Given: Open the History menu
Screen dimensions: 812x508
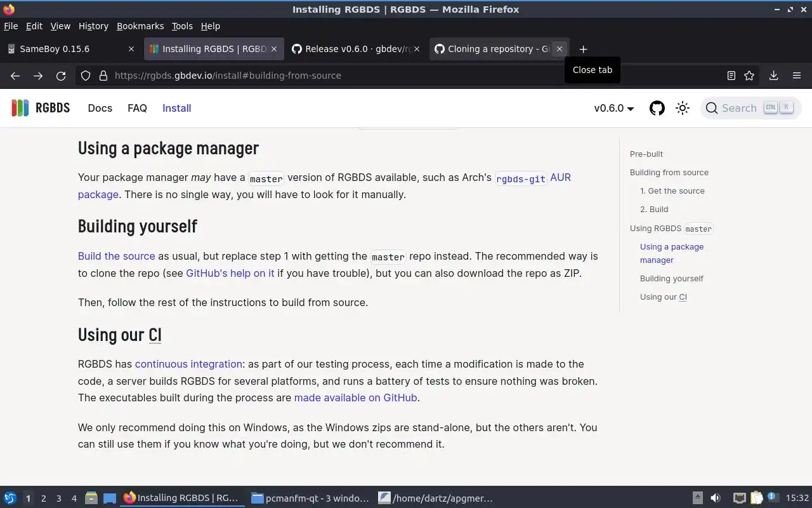Looking at the screenshot, I should [93, 26].
